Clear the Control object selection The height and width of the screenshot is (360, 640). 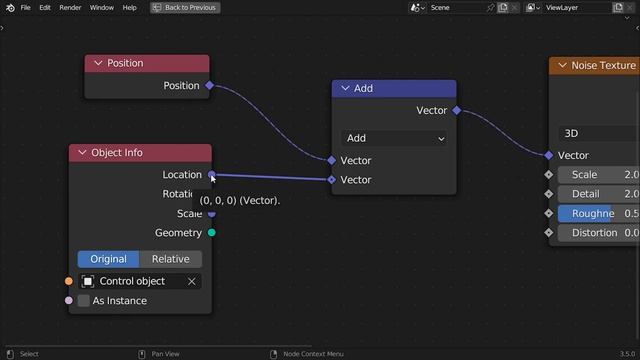coord(191,281)
